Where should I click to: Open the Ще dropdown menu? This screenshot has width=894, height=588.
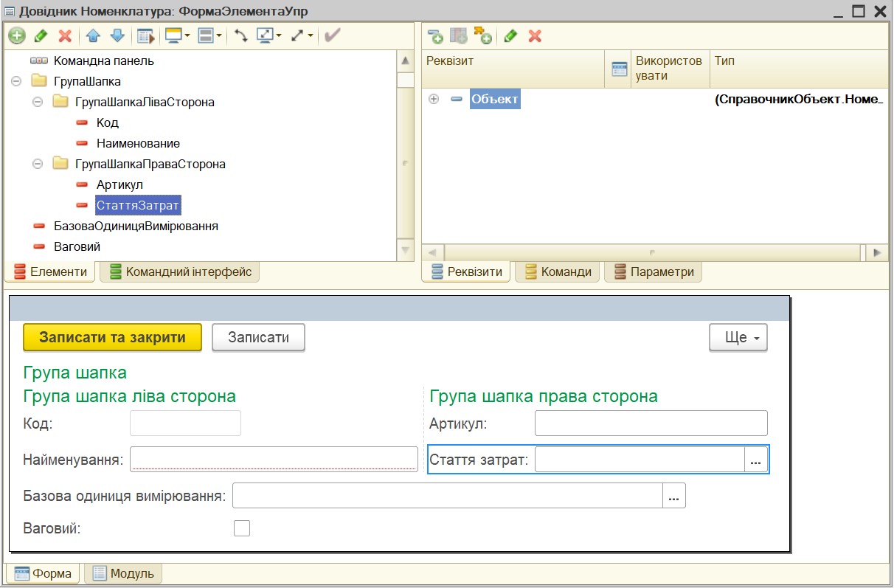(738, 337)
